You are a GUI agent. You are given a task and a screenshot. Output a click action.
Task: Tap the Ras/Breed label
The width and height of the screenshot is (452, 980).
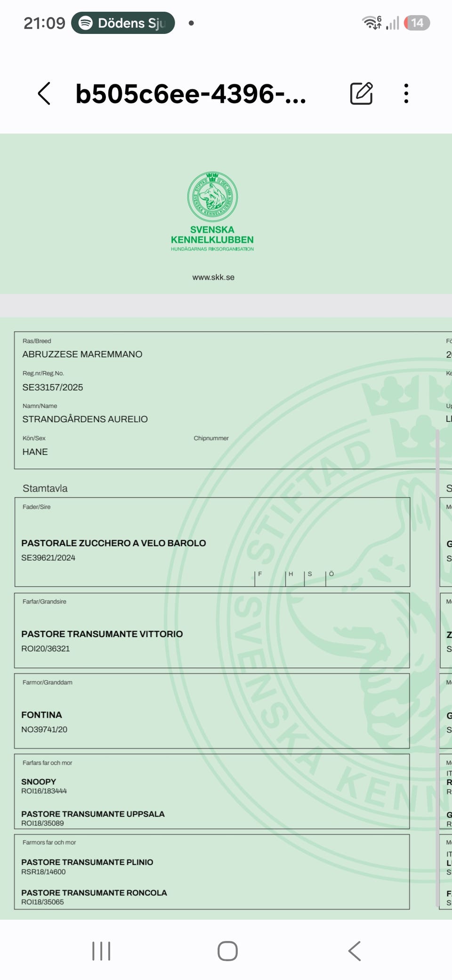tap(37, 341)
